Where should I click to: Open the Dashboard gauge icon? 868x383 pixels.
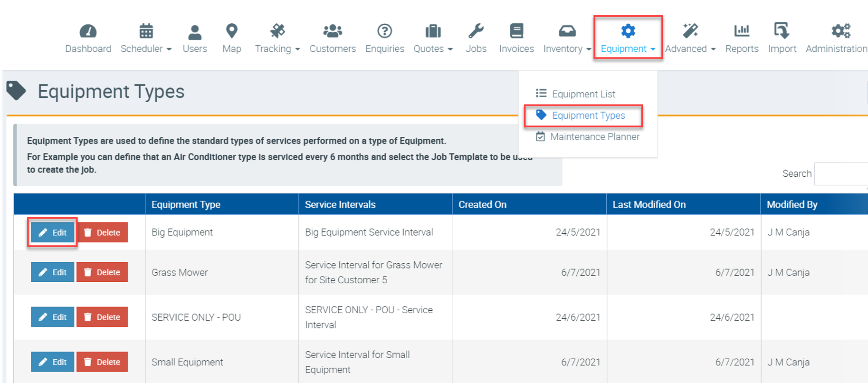tap(88, 31)
